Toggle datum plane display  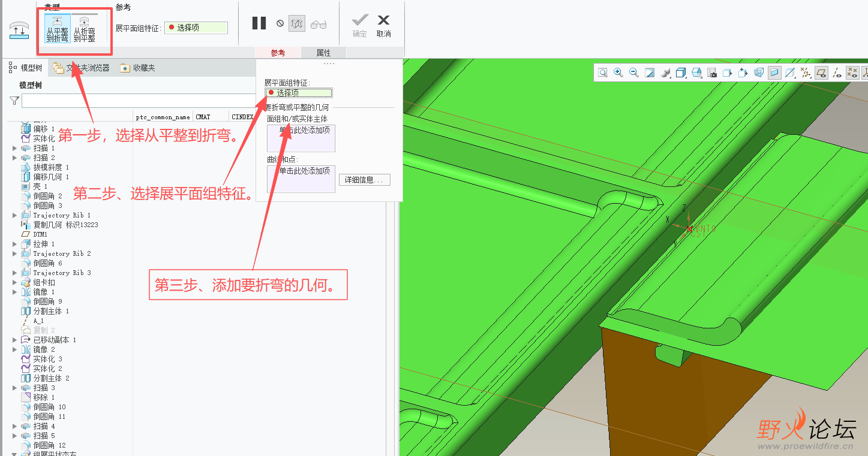[821, 73]
